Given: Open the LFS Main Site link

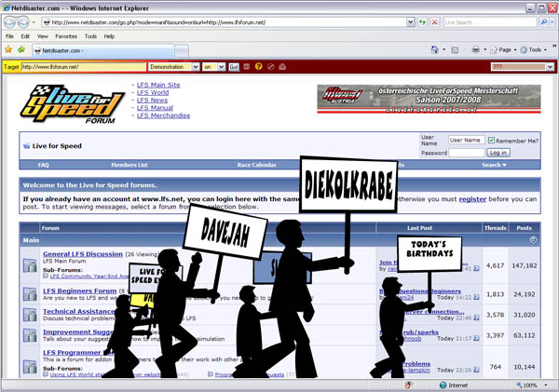Looking at the screenshot, I should click(158, 85).
